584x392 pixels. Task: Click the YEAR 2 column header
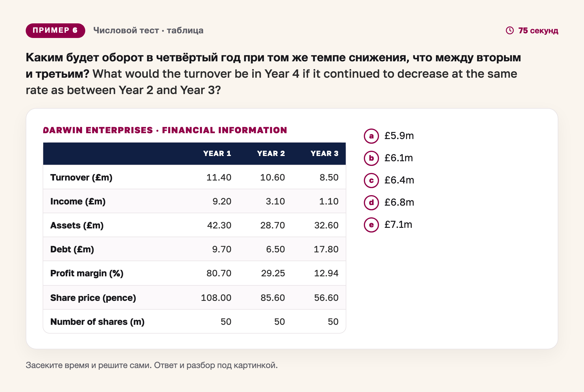271,153
